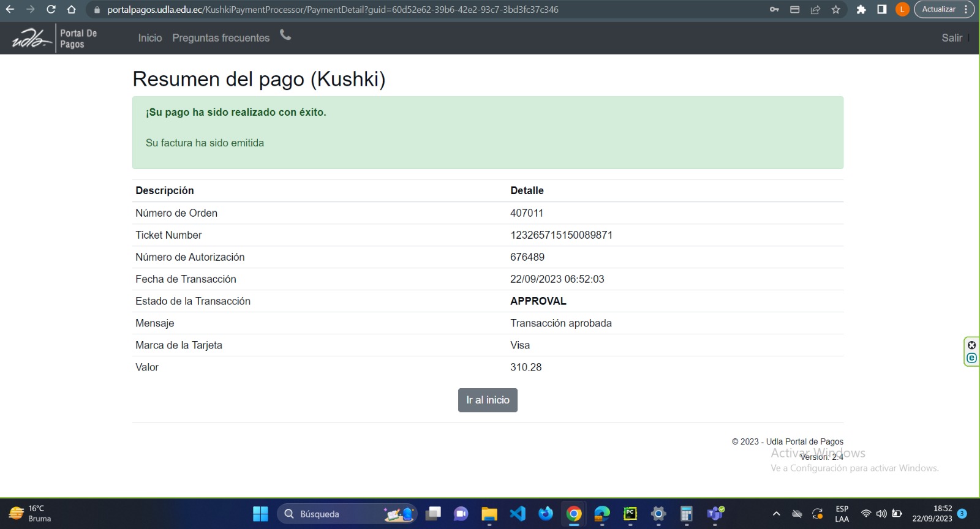The height and width of the screenshot is (529, 980).
Task: Click the Ir al inicio button
Action: pyautogui.click(x=488, y=400)
